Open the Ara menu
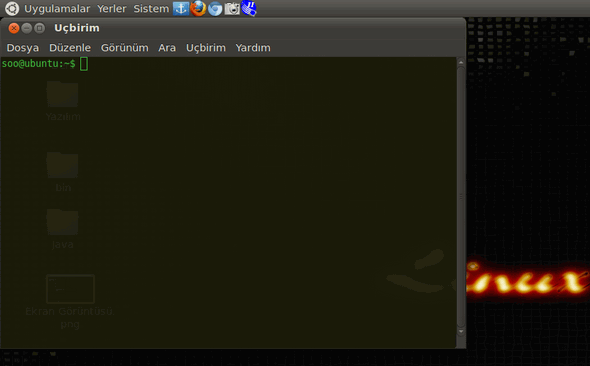590x366 pixels. (167, 48)
